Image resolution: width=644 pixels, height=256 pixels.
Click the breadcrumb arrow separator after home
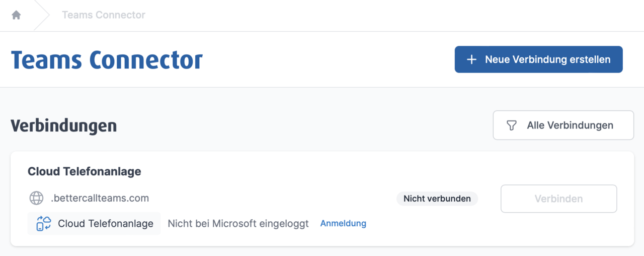click(x=42, y=15)
